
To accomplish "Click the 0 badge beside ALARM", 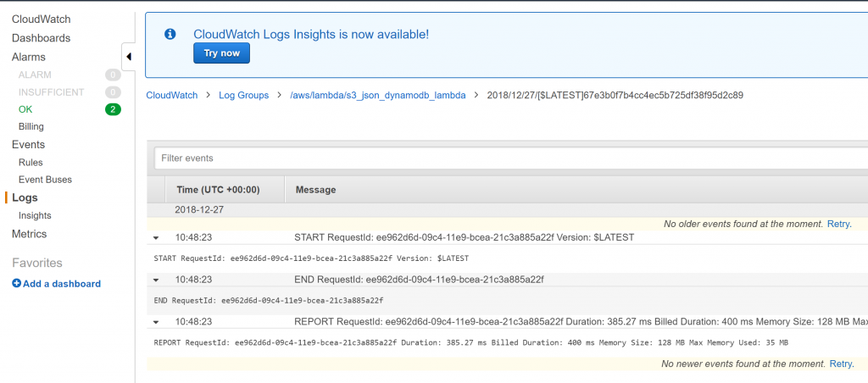I will (113, 75).
